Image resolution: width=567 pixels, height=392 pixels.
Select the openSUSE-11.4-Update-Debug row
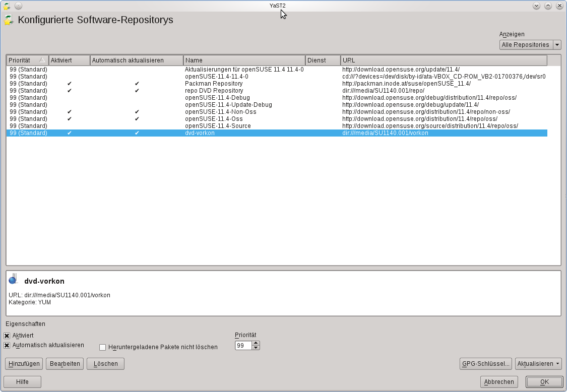click(x=277, y=105)
